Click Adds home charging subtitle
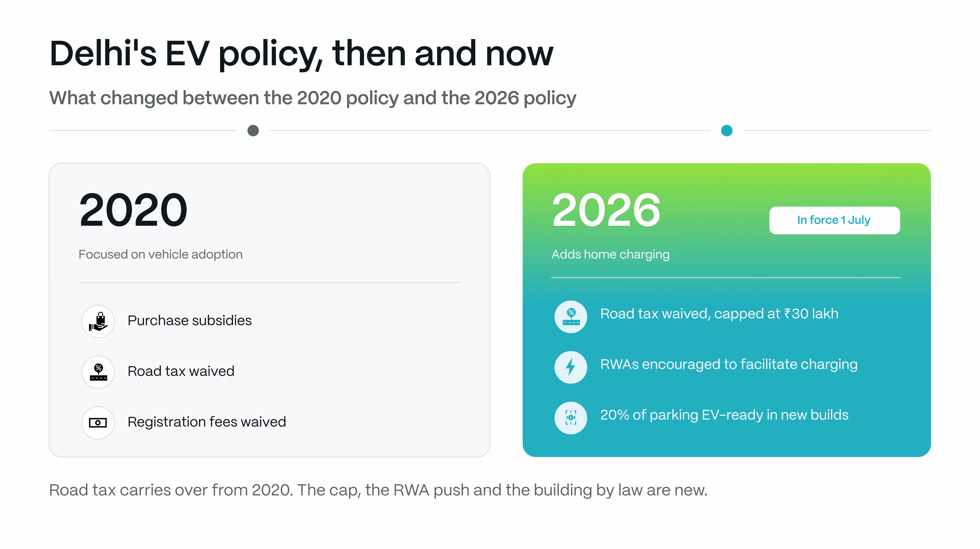Screen dimensions: 980x549 pos(611,254)
